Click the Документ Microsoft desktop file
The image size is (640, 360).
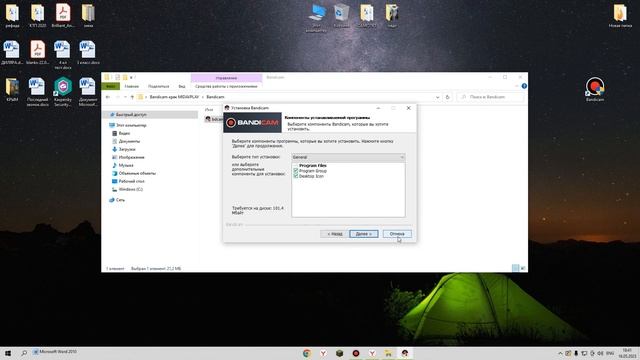click(87, 92)
